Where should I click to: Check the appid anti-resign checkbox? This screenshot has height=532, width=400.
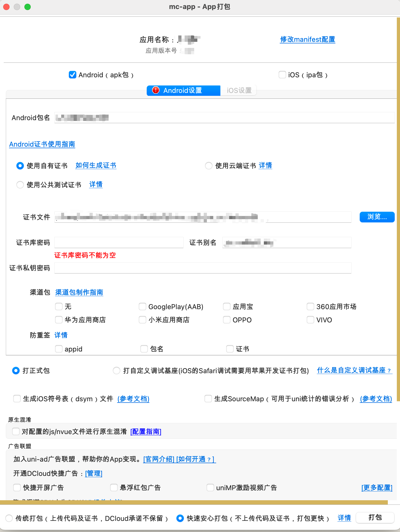click(59, 349)
